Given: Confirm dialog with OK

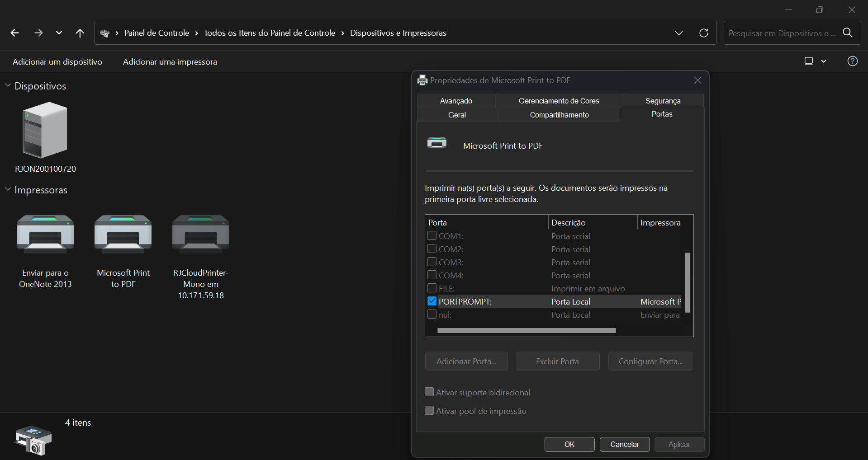Looking at the screenshot, I should point(569,444).
